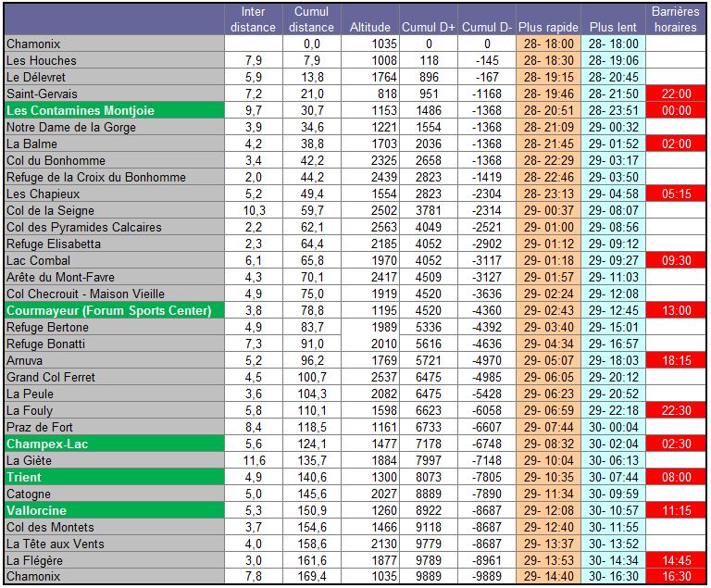Click the 169,4 cumulative distance cell
Screen dimensions: 711x588
coord(312,577)
